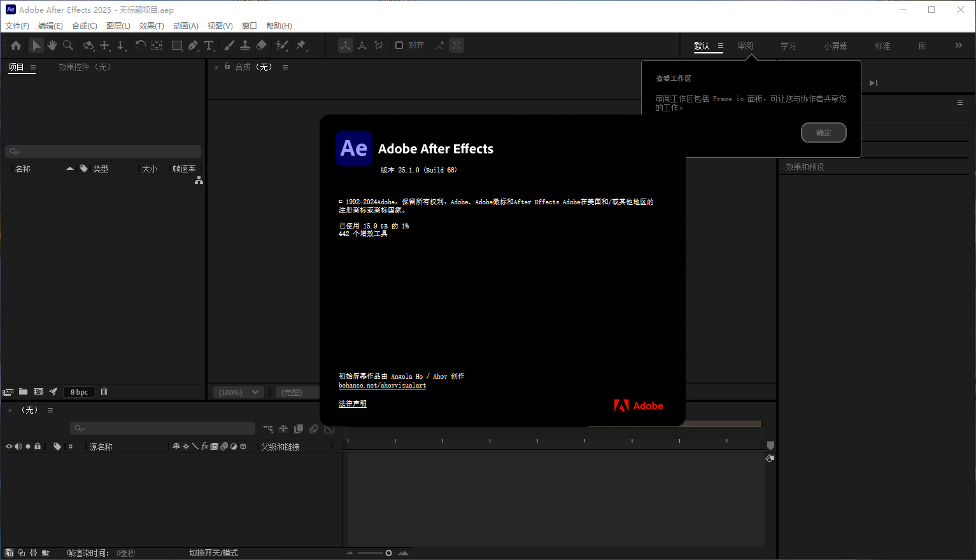Open the 项目 panel menu
Image resolution: width=976 pixels, height=560 pixels.
pos(33,67)
